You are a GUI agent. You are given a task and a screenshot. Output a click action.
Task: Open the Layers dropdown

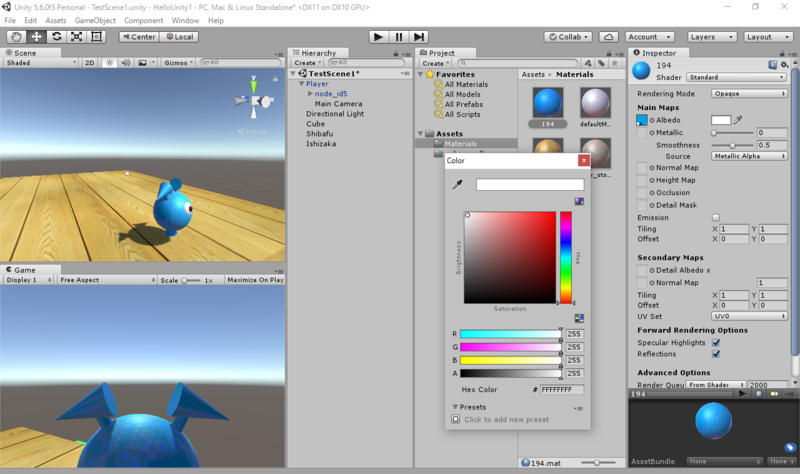point(711,37)
